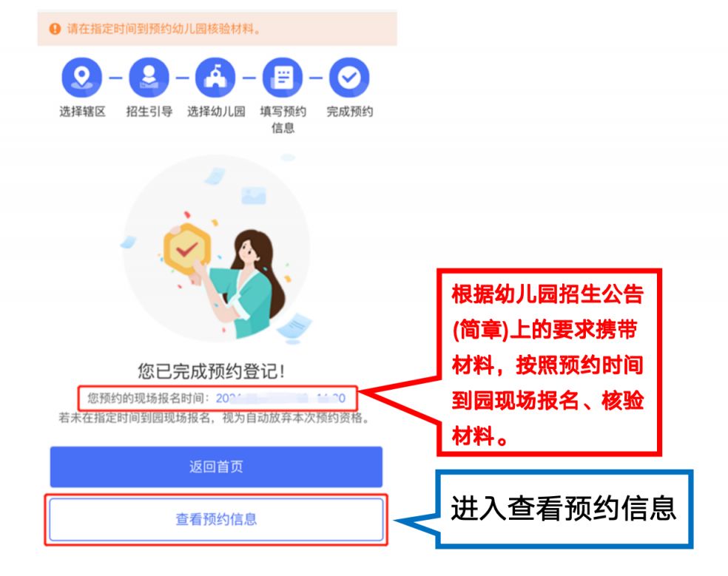Click the 选择辖区 step label
Image resolution: width=728 pixels, height=576 pixels.
click(x=82, y=112)
